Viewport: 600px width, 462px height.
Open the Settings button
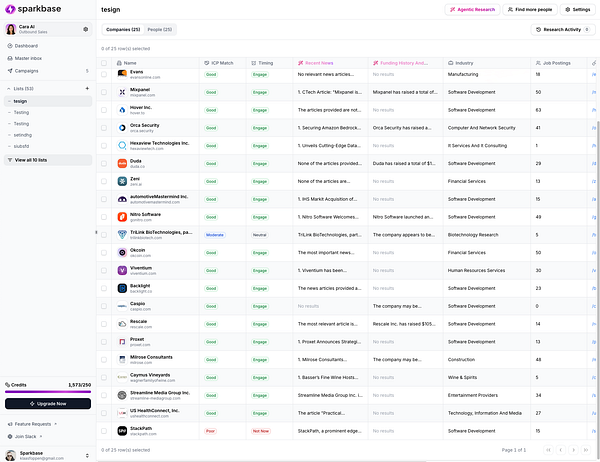[577, 10]
